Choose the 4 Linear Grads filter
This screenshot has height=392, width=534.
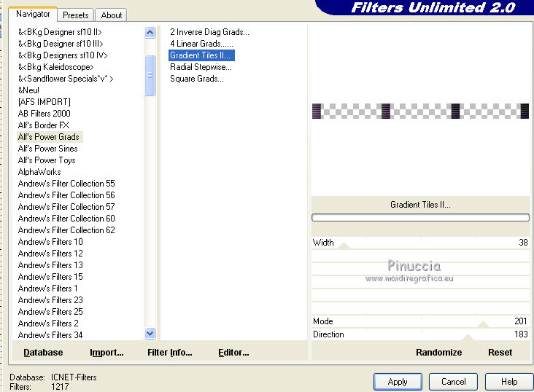[x=201, y=44]
